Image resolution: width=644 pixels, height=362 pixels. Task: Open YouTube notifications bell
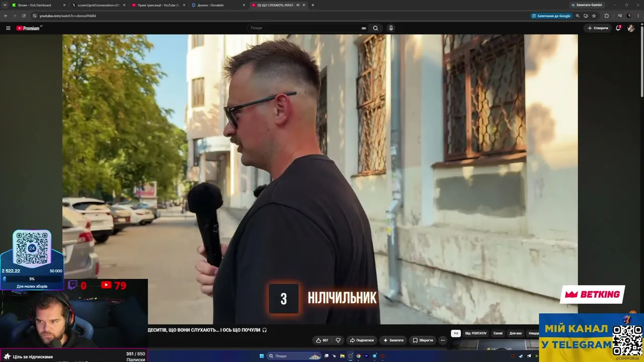(618, 28)
